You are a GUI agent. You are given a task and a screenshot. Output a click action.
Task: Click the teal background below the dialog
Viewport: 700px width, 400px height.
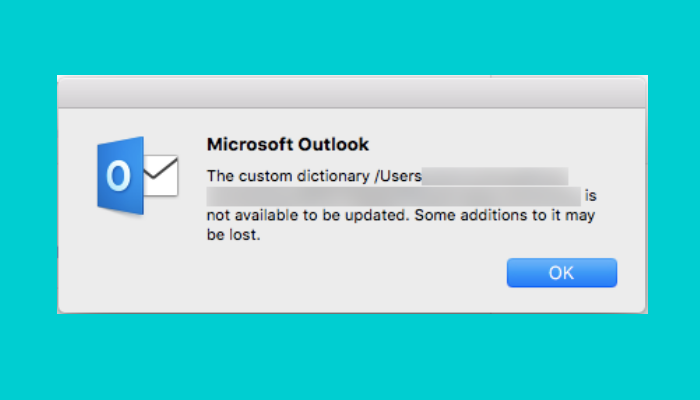point(350,360)
